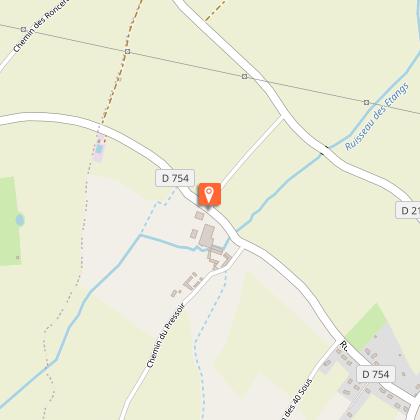Viewport: 420px width, 420px height.
Task: Click the pylon square next to the main road
Action: [x=245, y=77]
